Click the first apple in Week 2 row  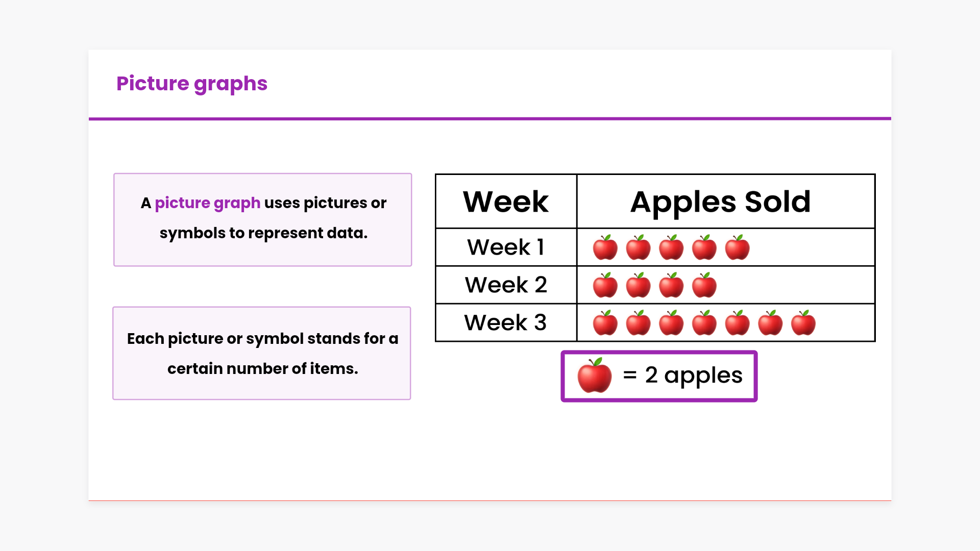pyautogui.click(x=605, y=286)
